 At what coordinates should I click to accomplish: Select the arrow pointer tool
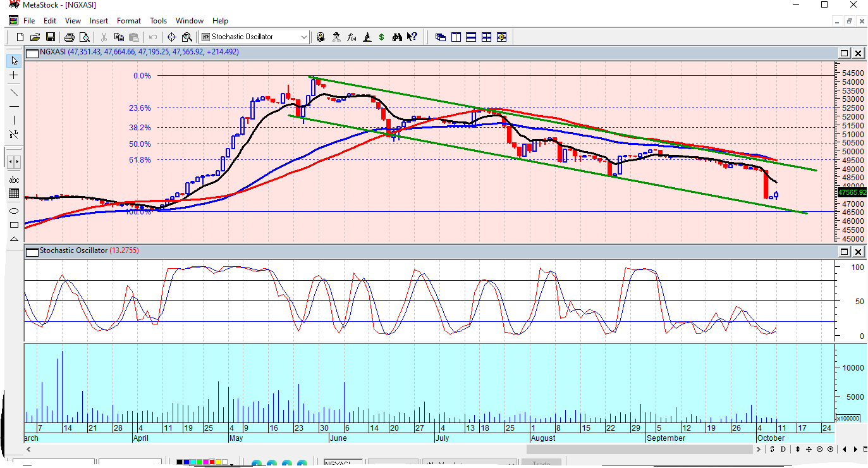(x=14, y=61)
